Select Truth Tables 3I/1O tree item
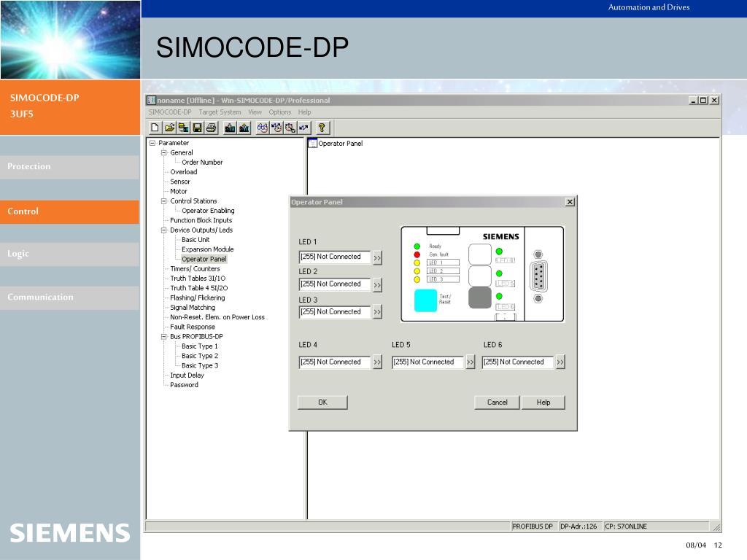 coord(198,279)
